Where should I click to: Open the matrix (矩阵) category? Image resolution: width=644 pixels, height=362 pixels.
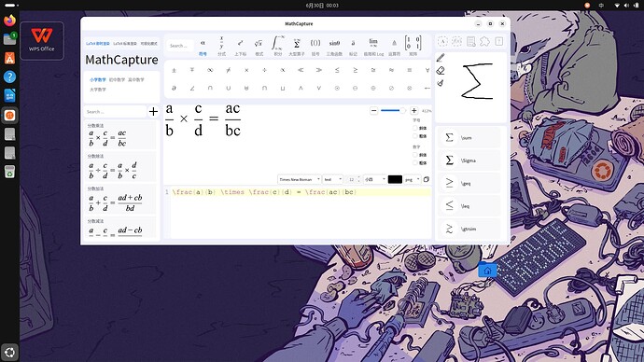point(413,45)
